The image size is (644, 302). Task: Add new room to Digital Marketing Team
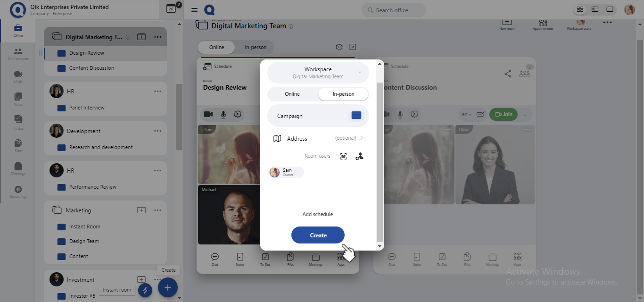[141, 37]
